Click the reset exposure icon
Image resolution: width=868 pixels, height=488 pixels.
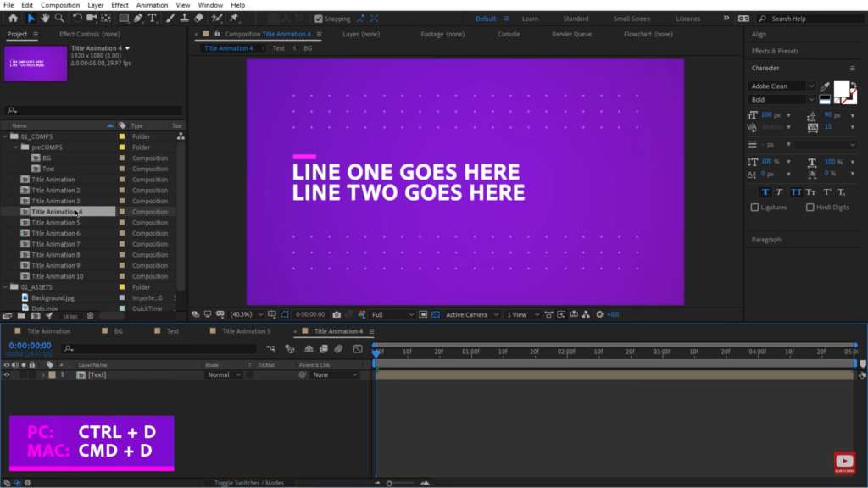(x=599, y=314)
